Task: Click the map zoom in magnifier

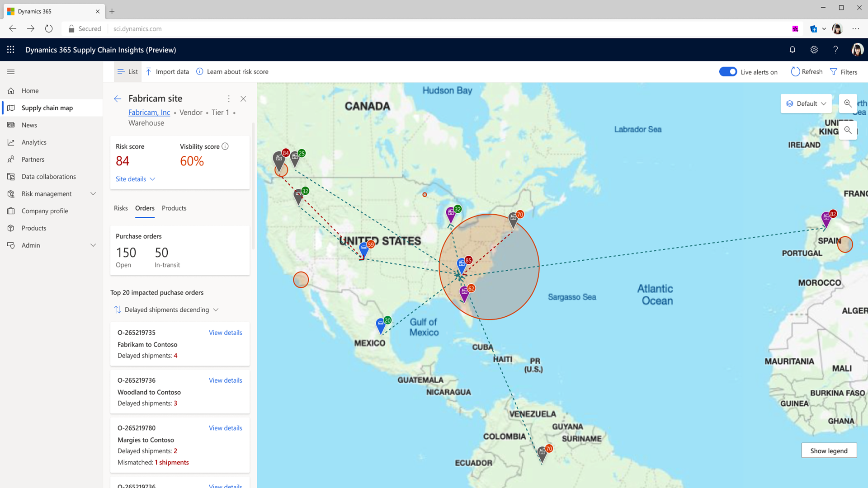Action: coord(848,103)
